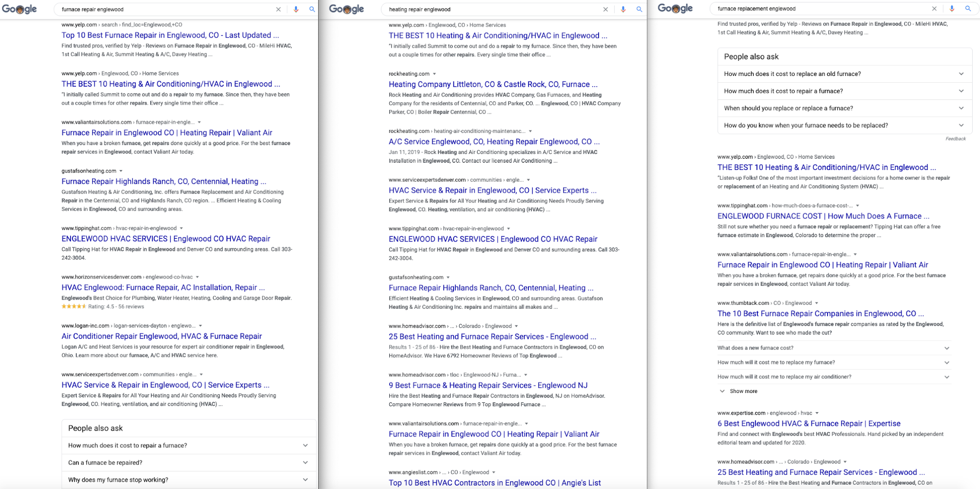Clear 'furnace replacement englewood' search with X icon
This screenshot has width=980, height=489.
934,8
